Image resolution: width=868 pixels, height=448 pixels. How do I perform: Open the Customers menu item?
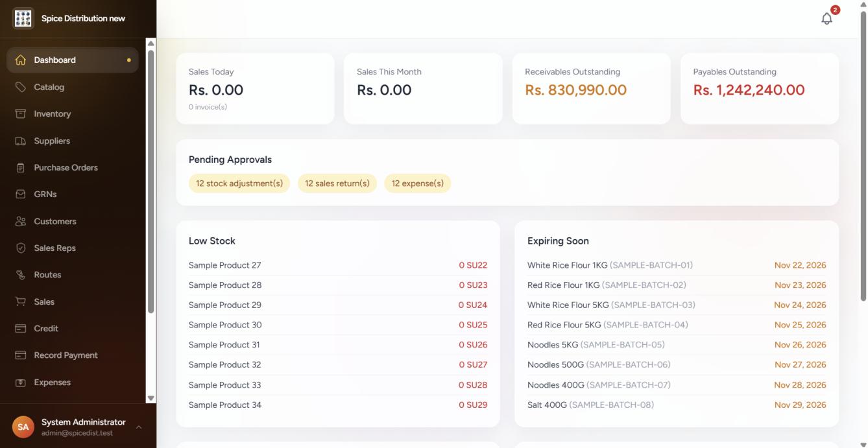pos(73,221)
